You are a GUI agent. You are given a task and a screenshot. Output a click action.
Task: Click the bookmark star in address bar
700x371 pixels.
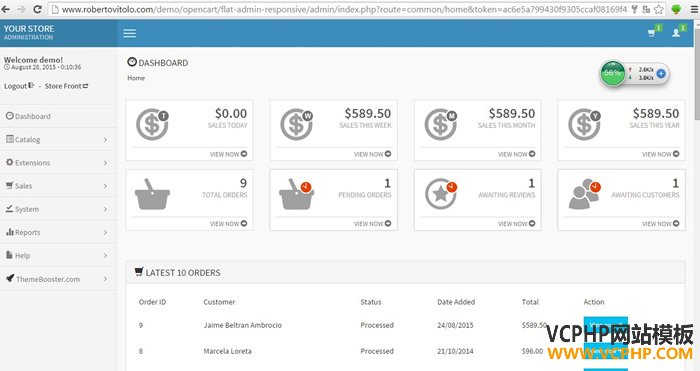(x=658, y=9)
